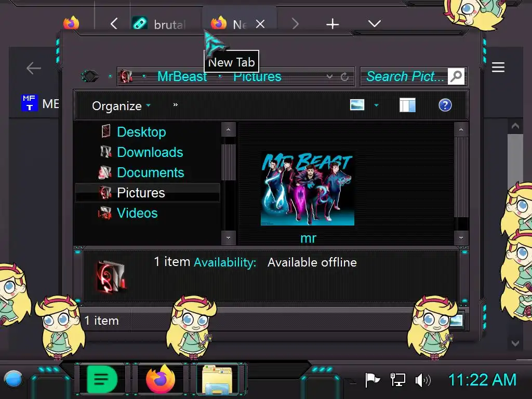Select Downloads in navigation pane

tap(150, 152)
